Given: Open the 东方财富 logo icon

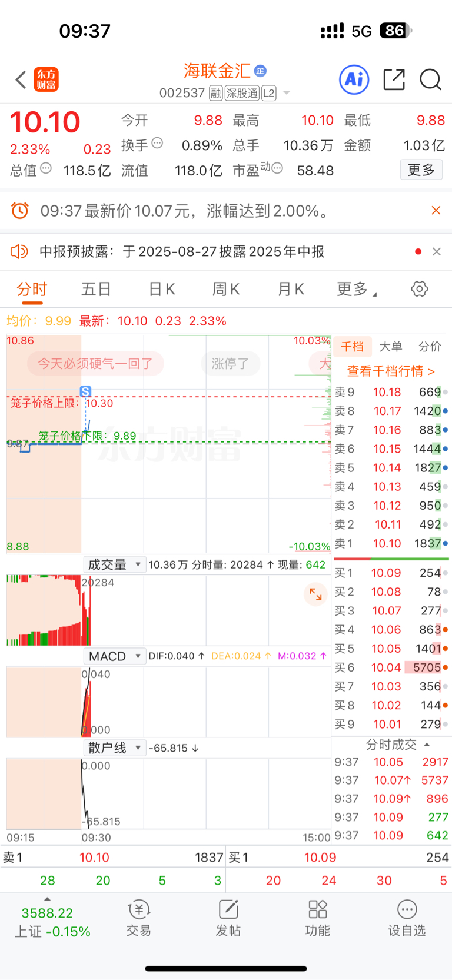Looking at the screenshot, I should click(x=46, y=79).
